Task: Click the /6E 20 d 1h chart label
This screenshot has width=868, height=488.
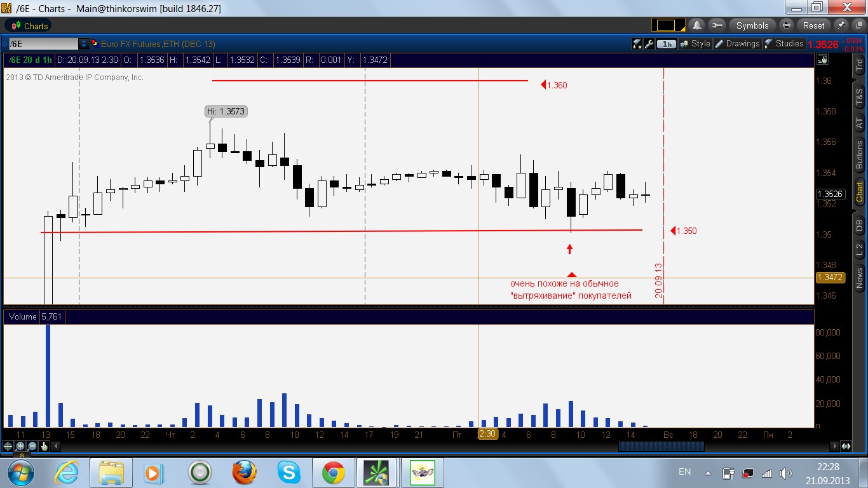Action: coord(29,60)
